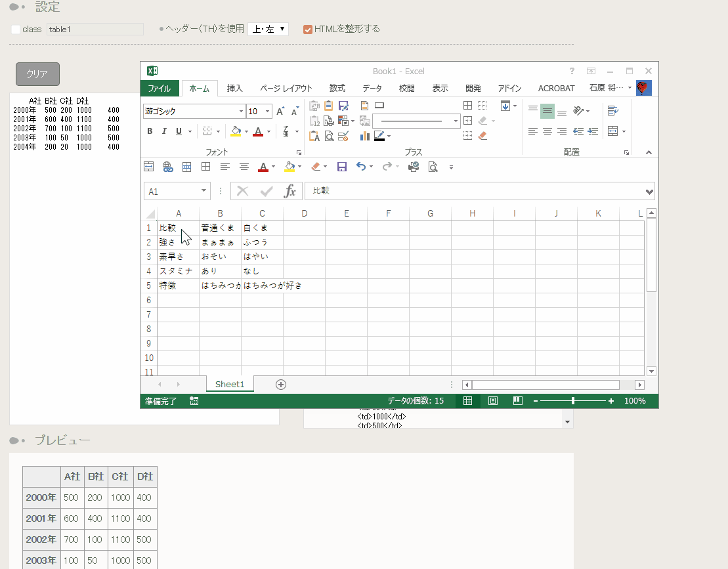The height and width of the screenshot is (569, 728).
Task: Open merge cells dropdown arrow
Action: [624, 131]
